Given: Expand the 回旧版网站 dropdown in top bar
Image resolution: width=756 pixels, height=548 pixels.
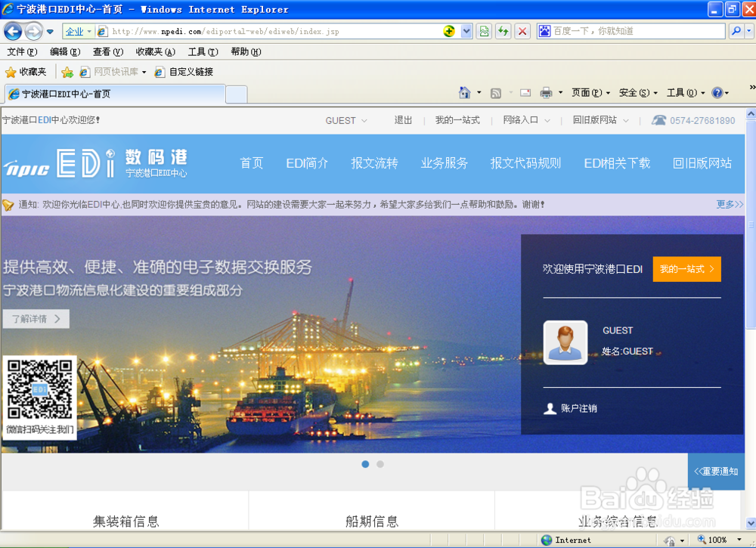Looking at the screenshot, I should (x=601, y=120).
